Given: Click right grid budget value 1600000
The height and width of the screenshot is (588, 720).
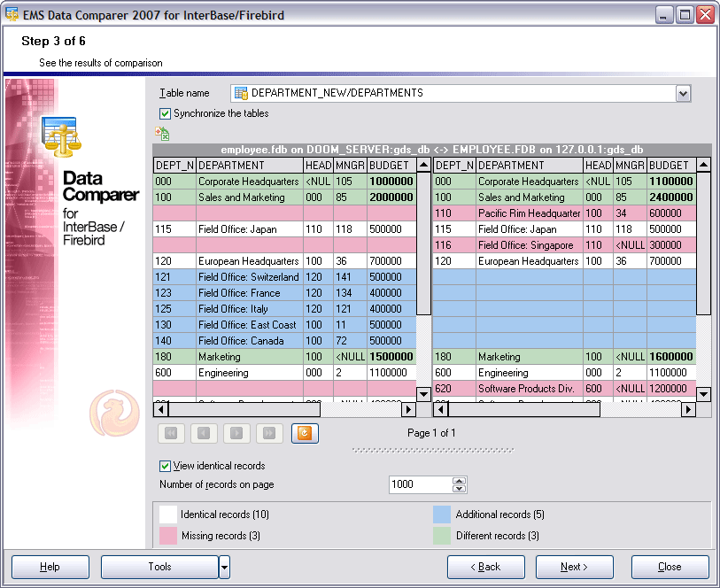Looking at the screenshot, I should tap(671, 357).
